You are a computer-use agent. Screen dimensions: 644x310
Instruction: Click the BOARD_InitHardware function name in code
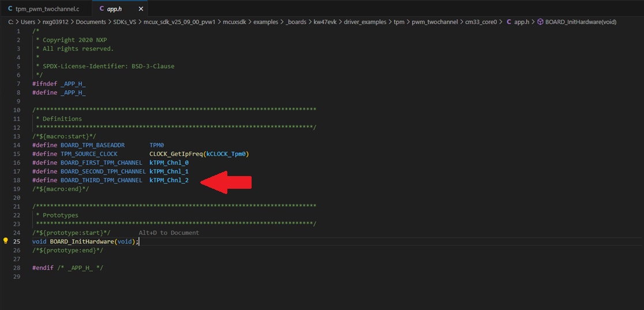81,241
